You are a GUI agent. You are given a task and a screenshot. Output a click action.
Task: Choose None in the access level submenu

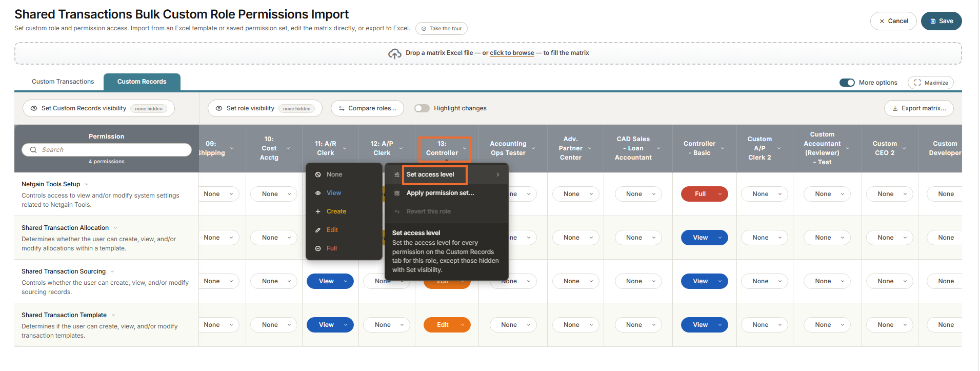click(344, 174)
